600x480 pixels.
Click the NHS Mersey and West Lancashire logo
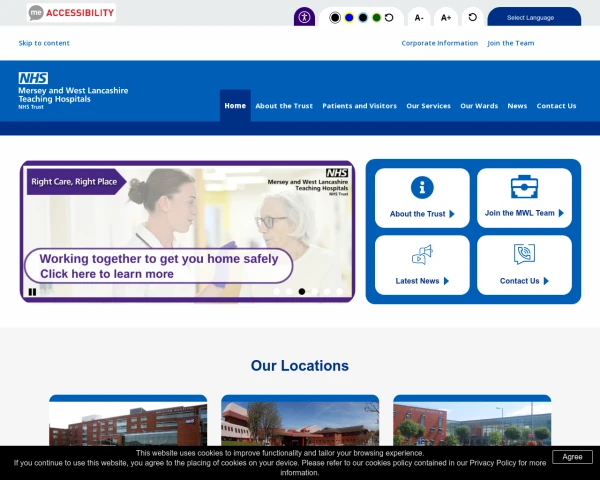[x=73, y=91]
